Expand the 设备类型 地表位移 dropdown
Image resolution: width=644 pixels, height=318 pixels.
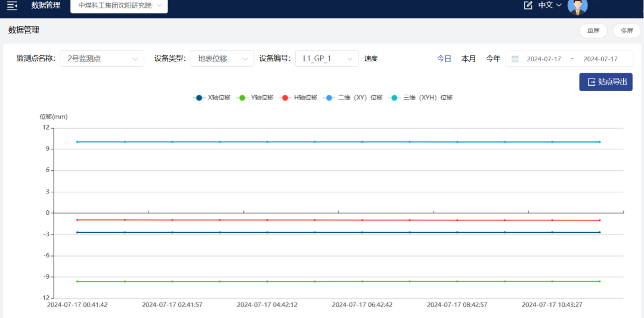[x=222, y=58]
